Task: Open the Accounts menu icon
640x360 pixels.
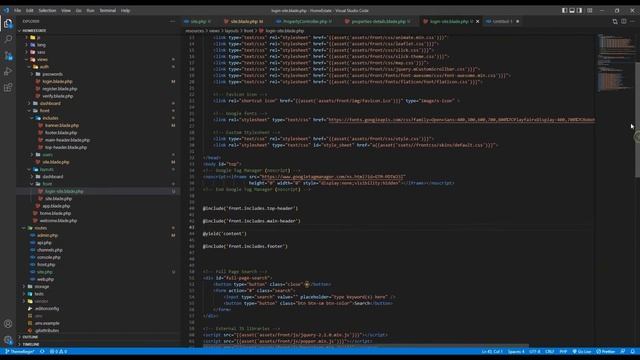Action: tap(8, 324)
